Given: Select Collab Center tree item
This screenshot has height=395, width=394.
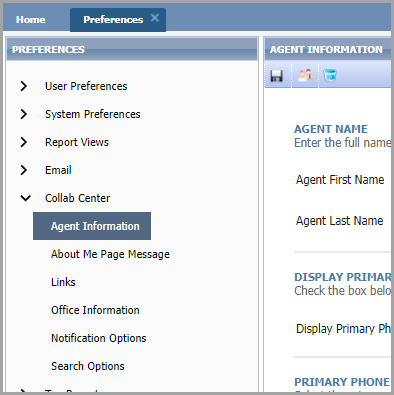Looking at the screenshot, I should click(x=77, y=198).
